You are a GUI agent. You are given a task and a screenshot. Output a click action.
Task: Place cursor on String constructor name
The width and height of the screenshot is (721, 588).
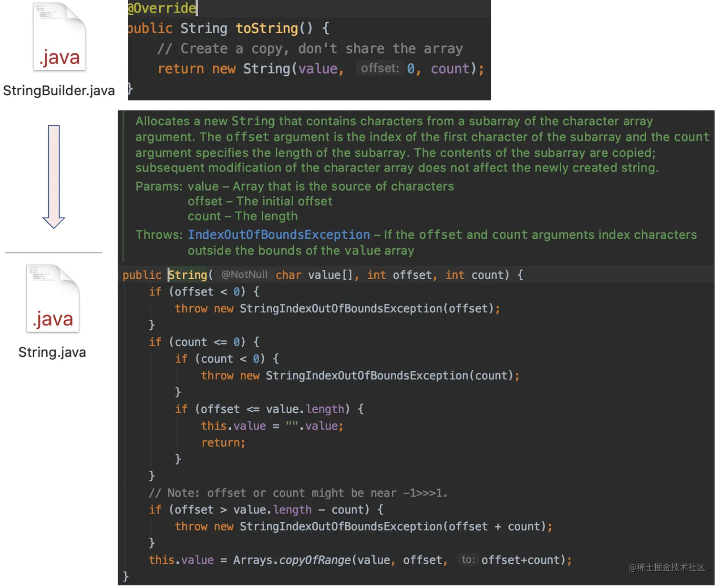pyautogui.click(x=188, y=275)
